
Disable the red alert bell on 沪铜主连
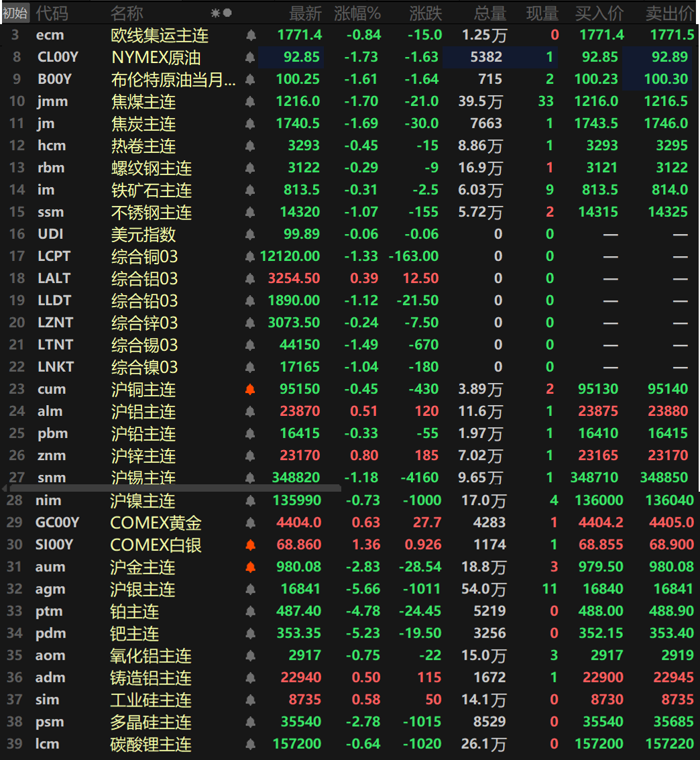pyautogui.click(x=250, y=389)
